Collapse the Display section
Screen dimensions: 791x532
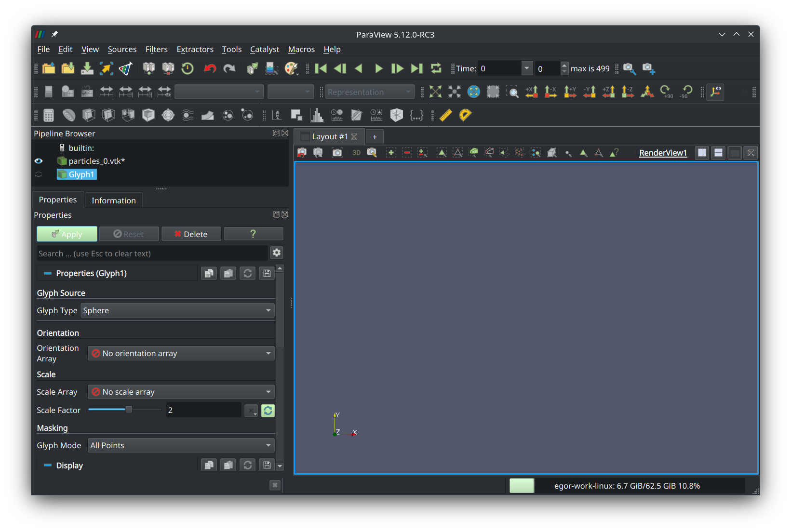coord(48,465)
